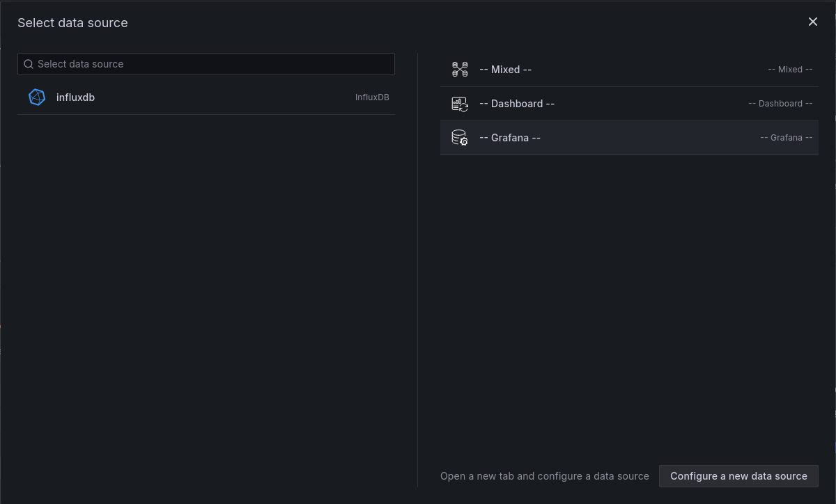Click the Mixed data source icon
836x504 pixels.
[x=460, y=70]
